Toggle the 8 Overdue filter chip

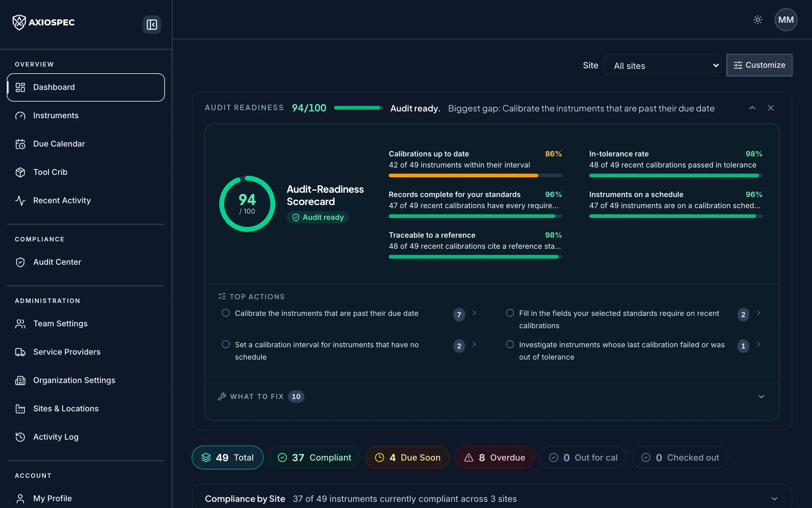pos(494,458)
